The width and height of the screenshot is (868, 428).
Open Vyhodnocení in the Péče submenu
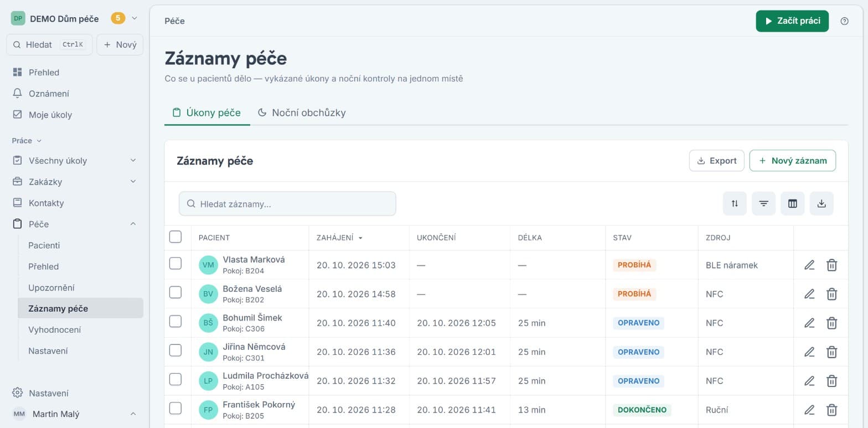coord(55,329)
